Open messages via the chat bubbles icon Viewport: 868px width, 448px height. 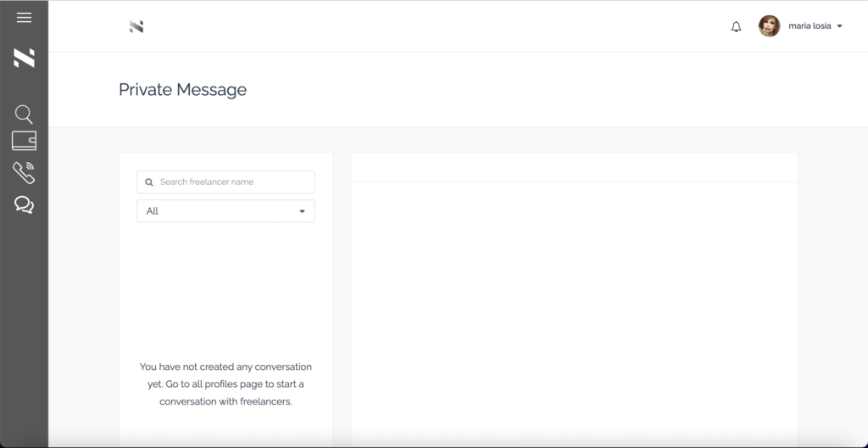coord(24,204)
